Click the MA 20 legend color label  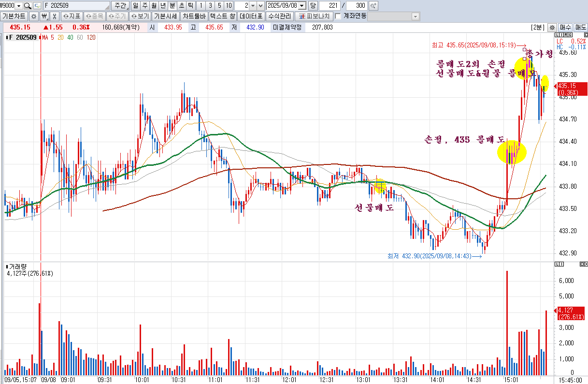(60, 37)
